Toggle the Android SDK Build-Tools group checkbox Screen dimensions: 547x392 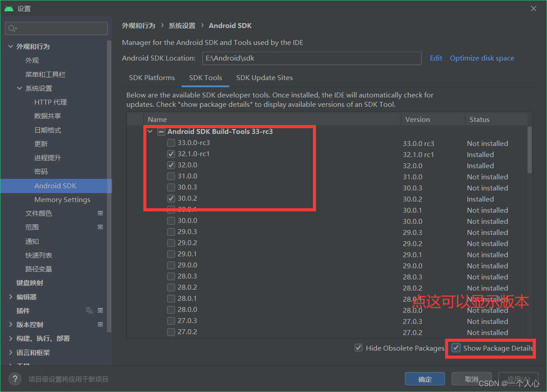[x=161, y=132]
